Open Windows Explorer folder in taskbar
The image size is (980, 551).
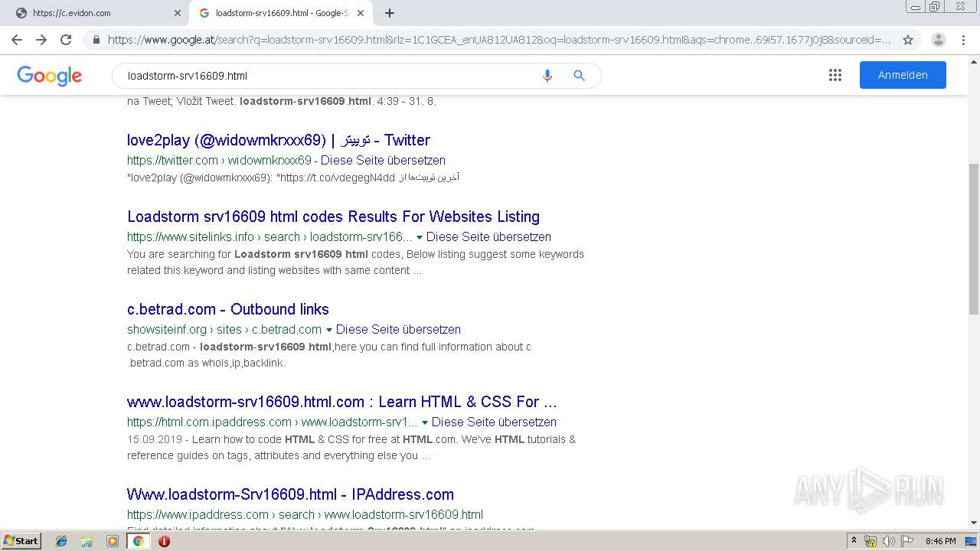tap(87, 541)
